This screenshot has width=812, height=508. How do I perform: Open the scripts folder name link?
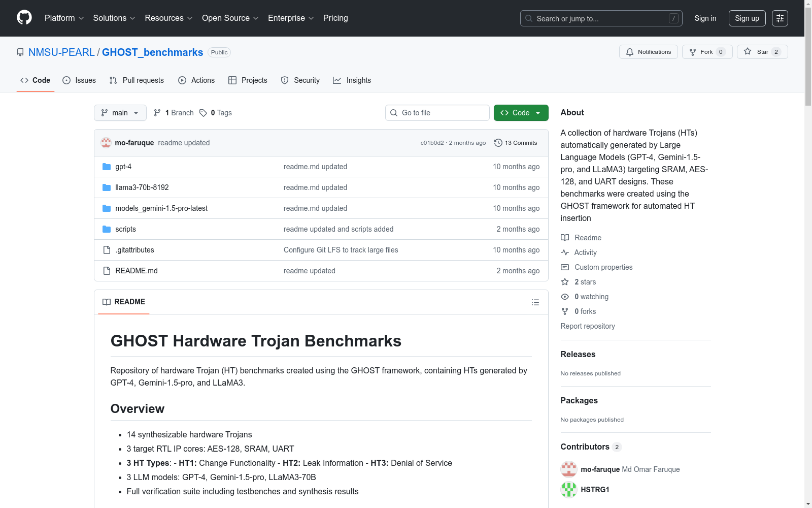pyautogui.click(x=125, y=229)
